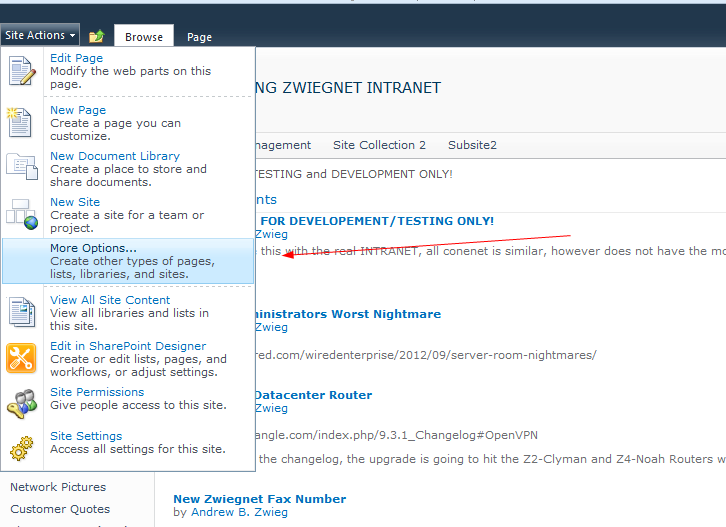Open More Options... menu entry
726x527 pixels.
128,261
